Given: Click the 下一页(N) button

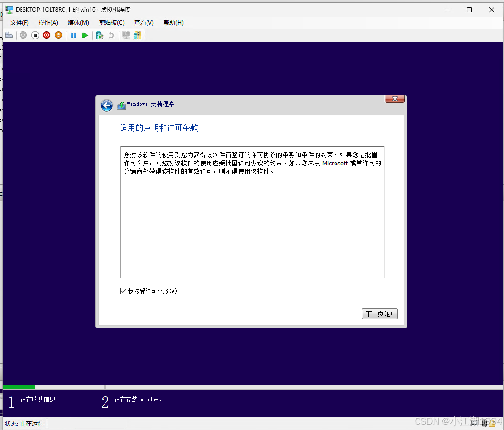Looking at the screenshot, I should [379, 314].
